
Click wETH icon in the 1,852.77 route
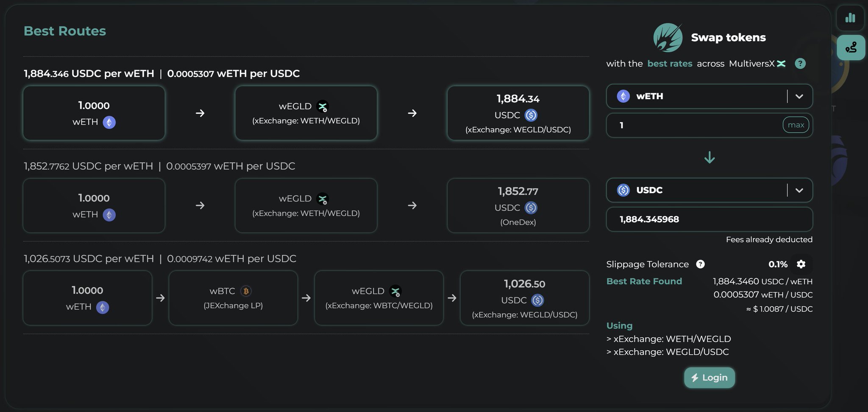[109, 215]
